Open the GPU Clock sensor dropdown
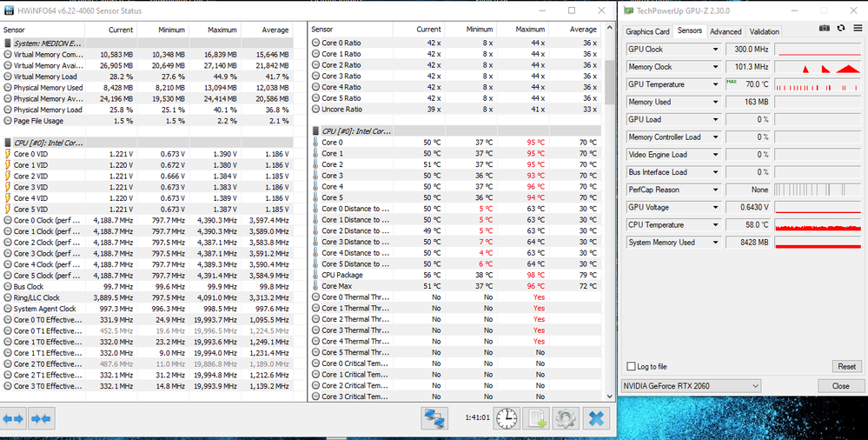868x440 pixels. coord(716,50)
